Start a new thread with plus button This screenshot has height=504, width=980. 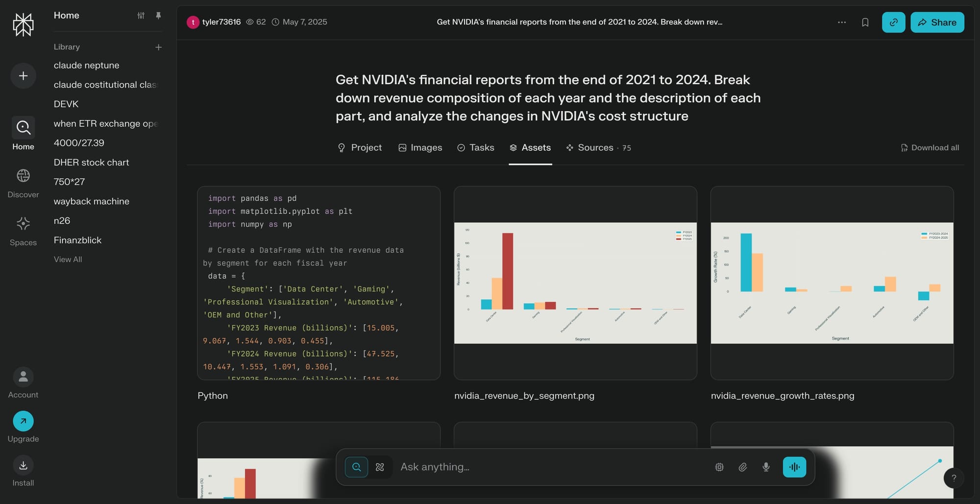coord(23,76)
